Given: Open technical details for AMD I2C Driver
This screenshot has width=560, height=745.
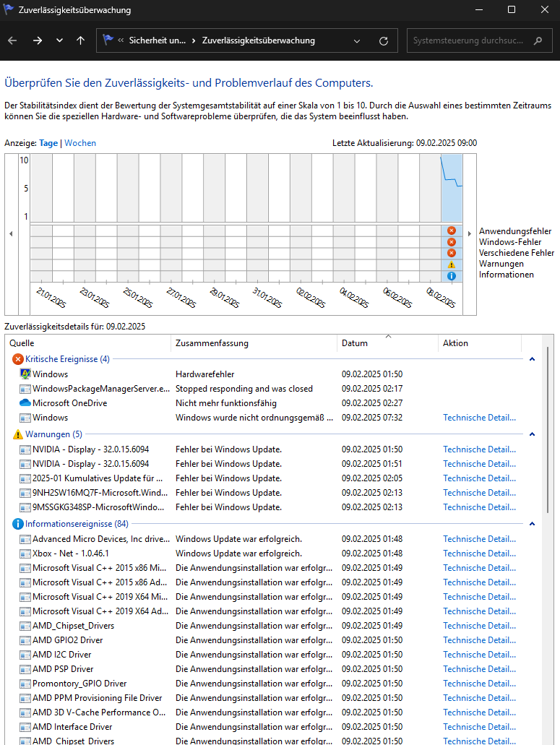Looking at the screenshot, I should pyautogui.click(x=479, y=655).
